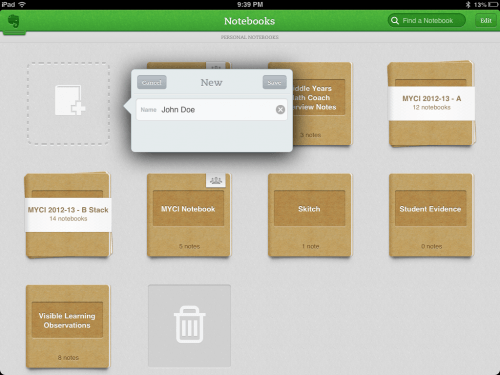The width and height of the screenshot is (500, 375).
Task: Check the Bluetooth status icon
Action: [468, 4]
